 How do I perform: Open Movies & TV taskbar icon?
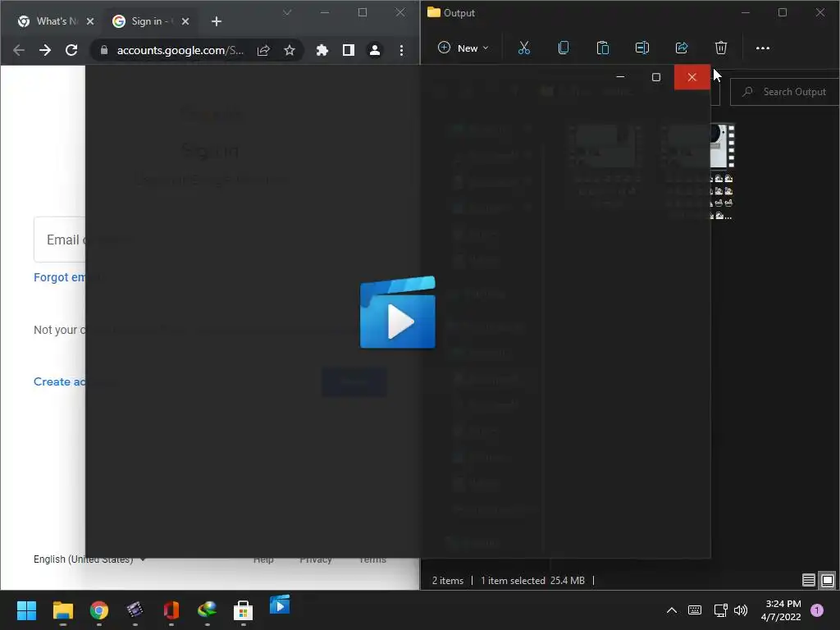(279, 605)
